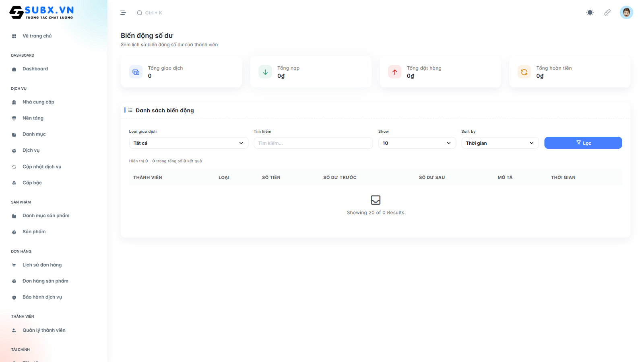The image size is (644, 362).
Task: Focus the Tìm kiếm search input field
Action: [313, 143]
